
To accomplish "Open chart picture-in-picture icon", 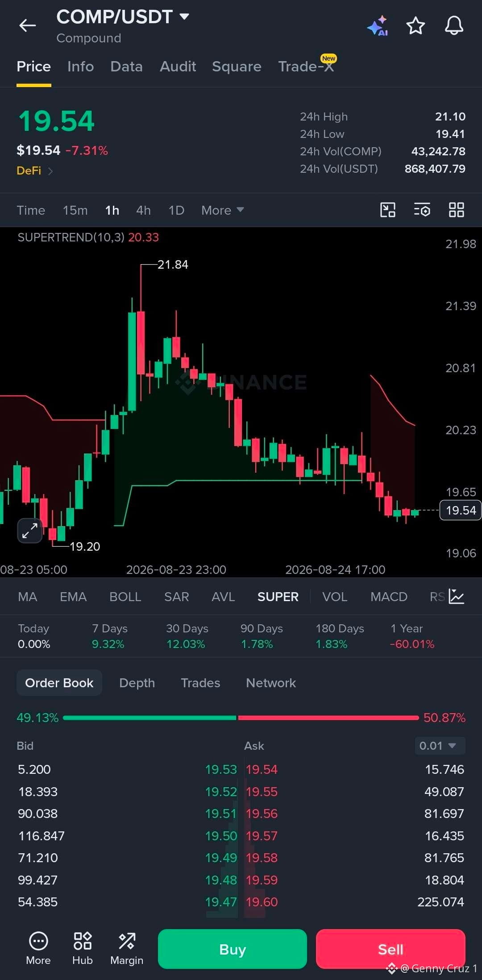I will pyautogui.click(x=388, y=210).
